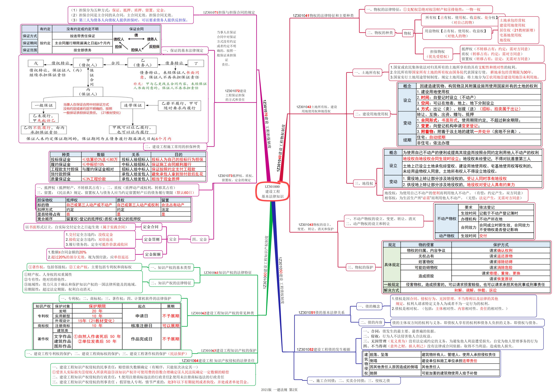The height and width of the screenshot is (392, 559).
Task: Select the branch label 1Z301064 知识产权侵权的法律责任
Action: (x=218, y=361)
